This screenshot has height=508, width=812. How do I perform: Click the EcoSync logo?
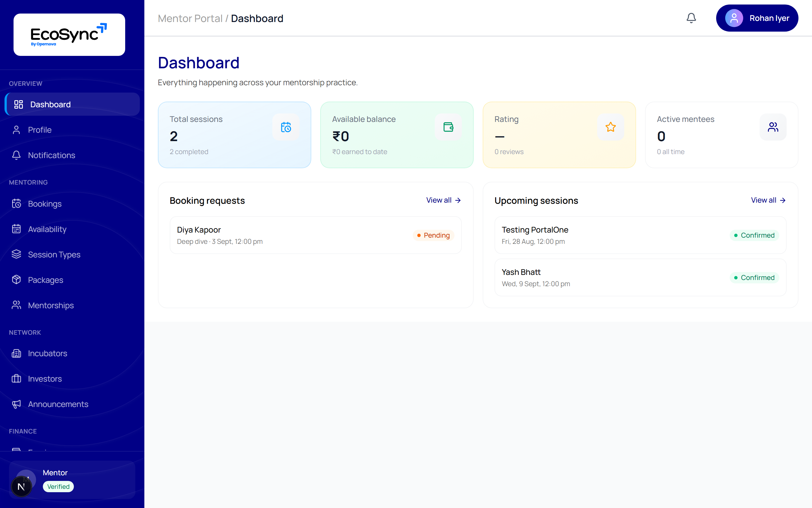coord(69,35)
